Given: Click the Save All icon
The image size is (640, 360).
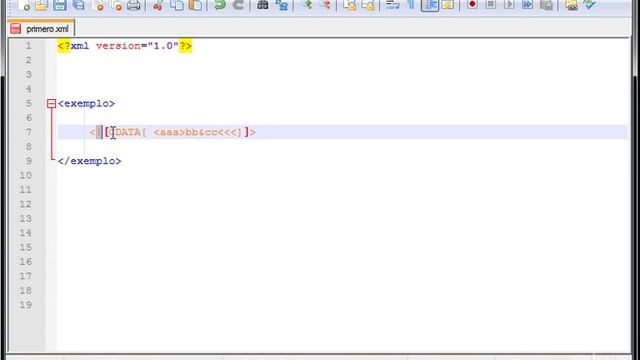Looking at the screenshot, I should pos(78,5).
